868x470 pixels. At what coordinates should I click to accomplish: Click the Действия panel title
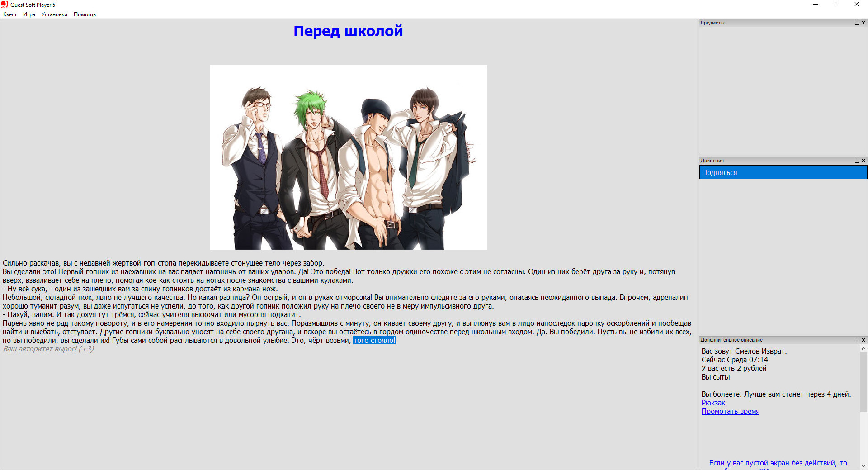712,161
